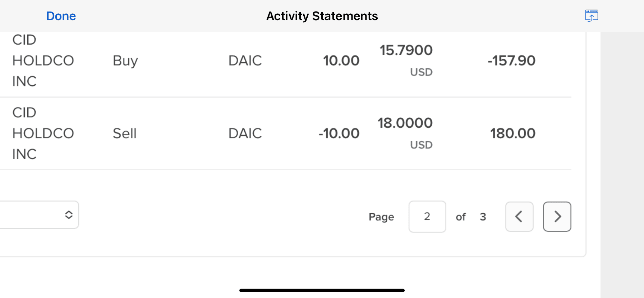Open the rows-per-page dropdown selector
Screen dimensions: 644x298
[x=39, y=215]
